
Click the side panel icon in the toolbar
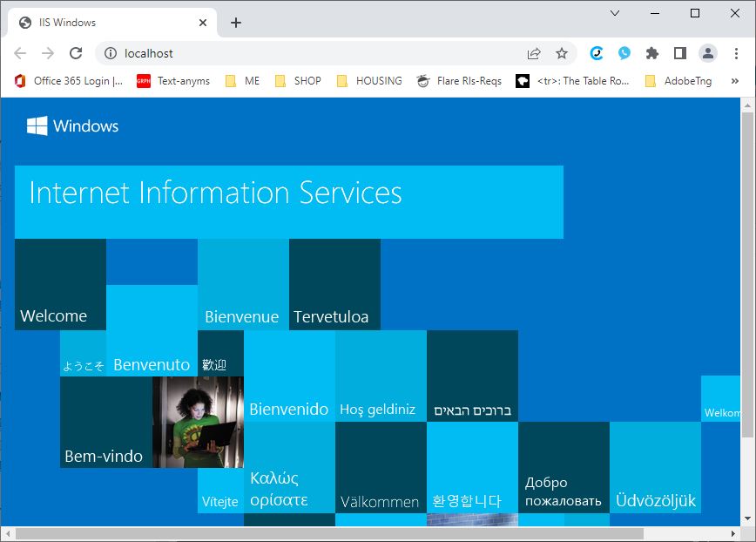[x=680, y=52]
